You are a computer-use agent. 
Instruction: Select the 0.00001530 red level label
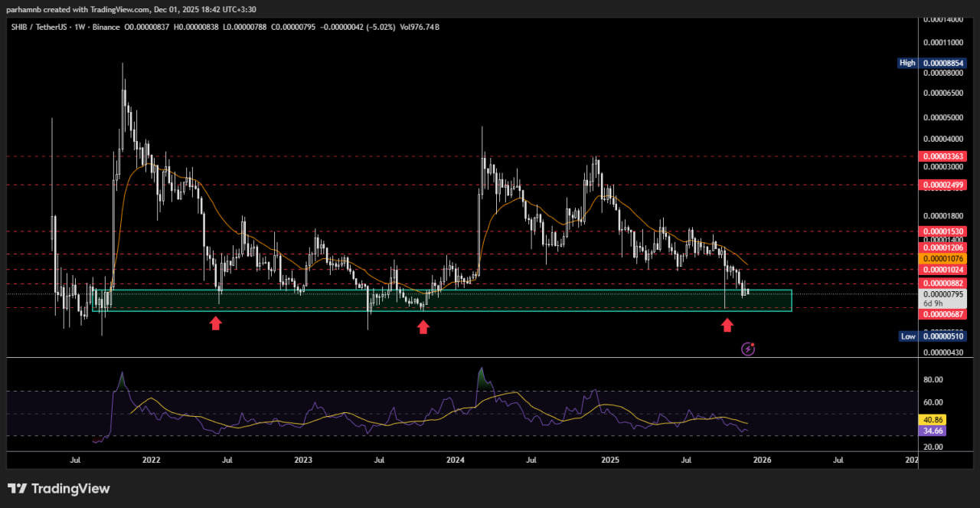click(944, 231)
